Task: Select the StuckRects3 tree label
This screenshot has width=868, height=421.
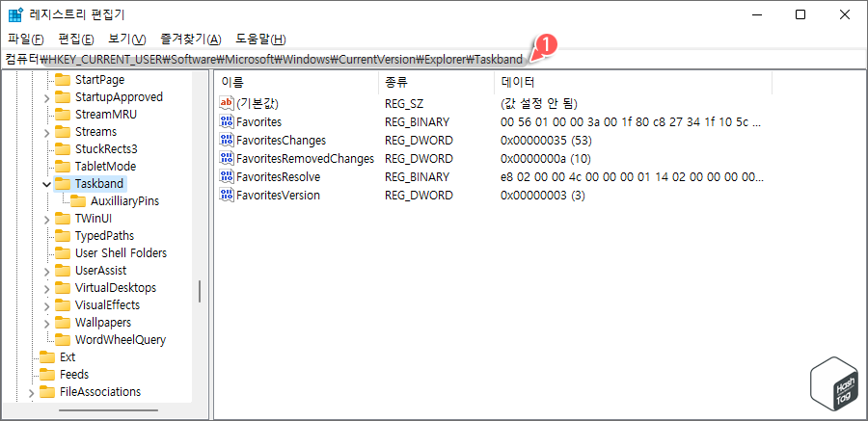Action: tap(106, 148)
